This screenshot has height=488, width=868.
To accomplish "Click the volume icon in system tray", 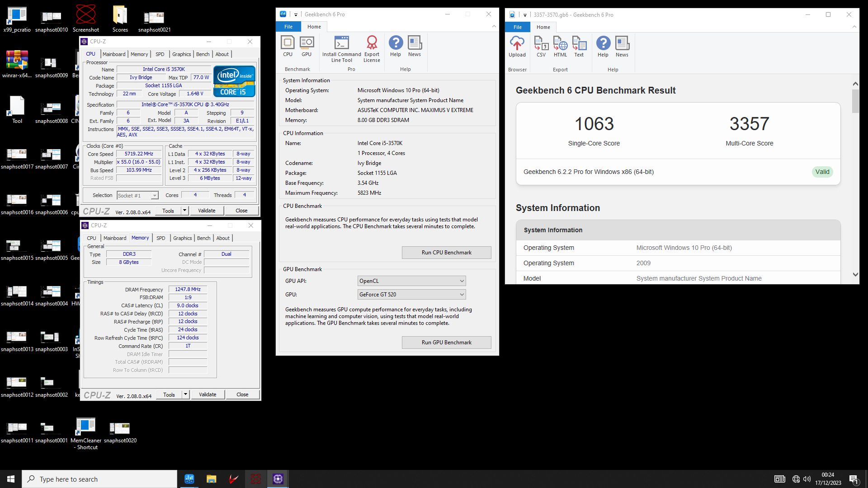I will (x=807, y=479).
